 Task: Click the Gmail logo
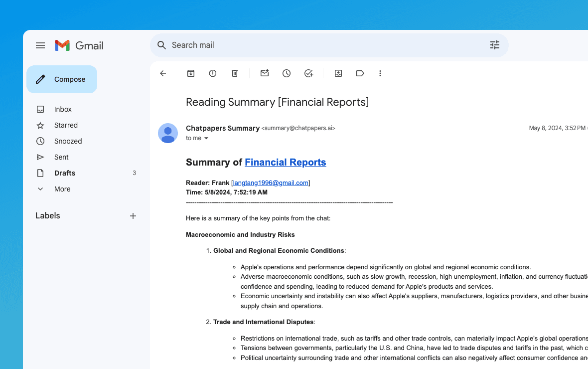click(x=79, y=45)
